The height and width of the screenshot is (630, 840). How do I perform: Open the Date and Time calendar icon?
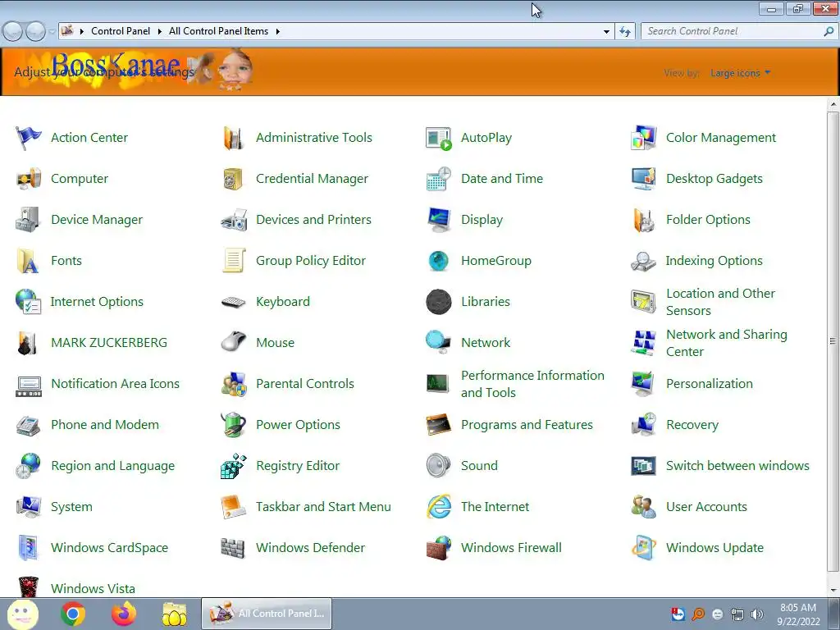click(x=439, y=179)
